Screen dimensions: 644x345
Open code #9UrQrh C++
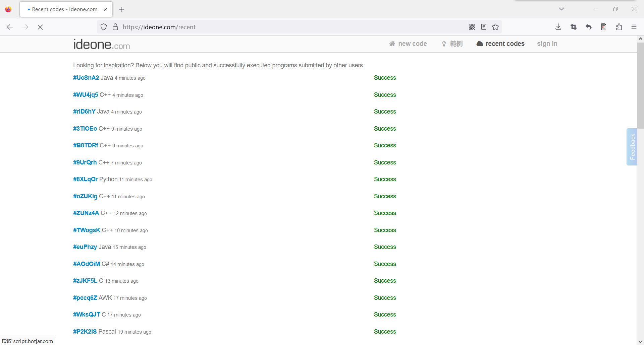point(85,162)
